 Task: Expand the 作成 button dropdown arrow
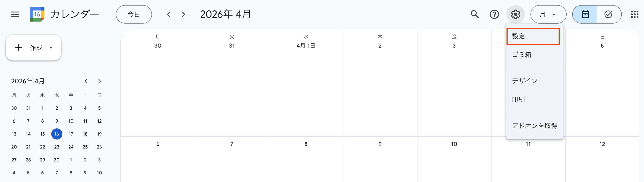point(51,48)
